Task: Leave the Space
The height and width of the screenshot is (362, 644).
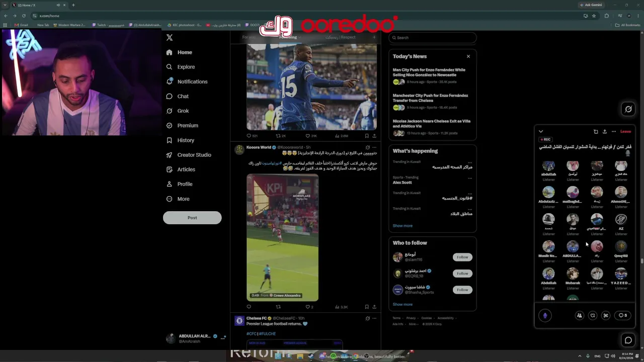Action: point(625,132)
